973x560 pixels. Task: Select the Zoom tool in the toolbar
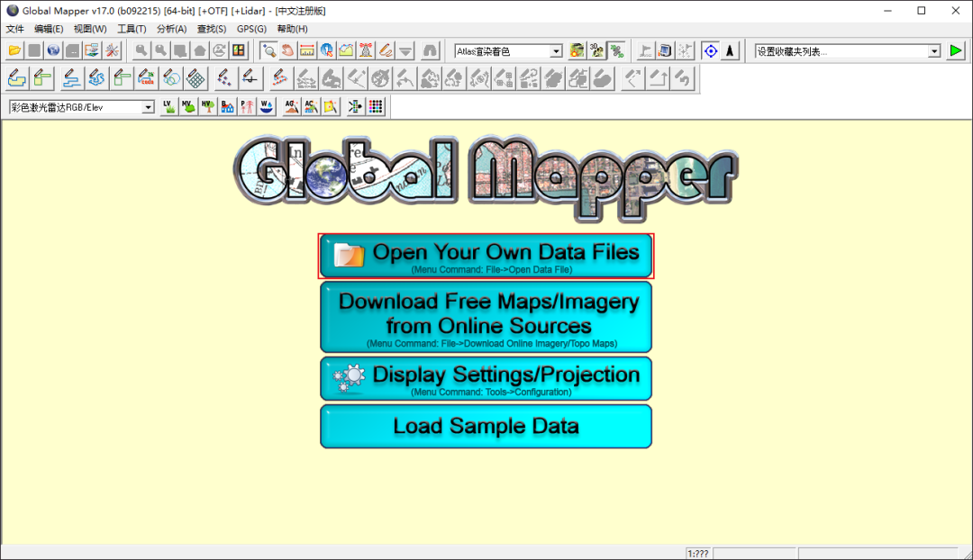coord(268,50)
